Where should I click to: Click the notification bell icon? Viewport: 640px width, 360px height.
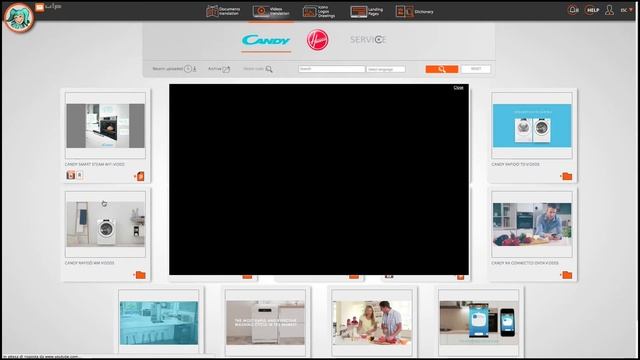(573, 10)
